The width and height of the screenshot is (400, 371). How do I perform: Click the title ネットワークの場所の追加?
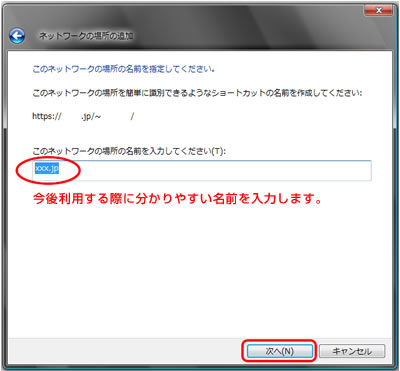pos(86,36)
